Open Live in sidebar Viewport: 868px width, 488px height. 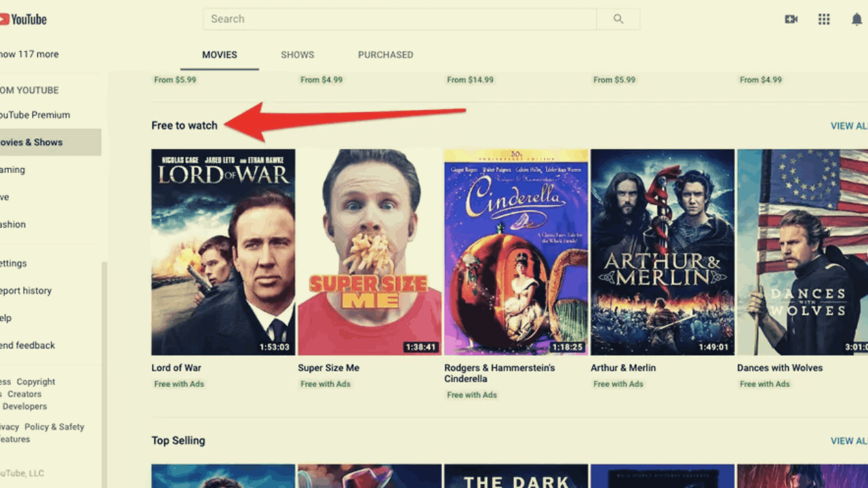tap(5, 197)
